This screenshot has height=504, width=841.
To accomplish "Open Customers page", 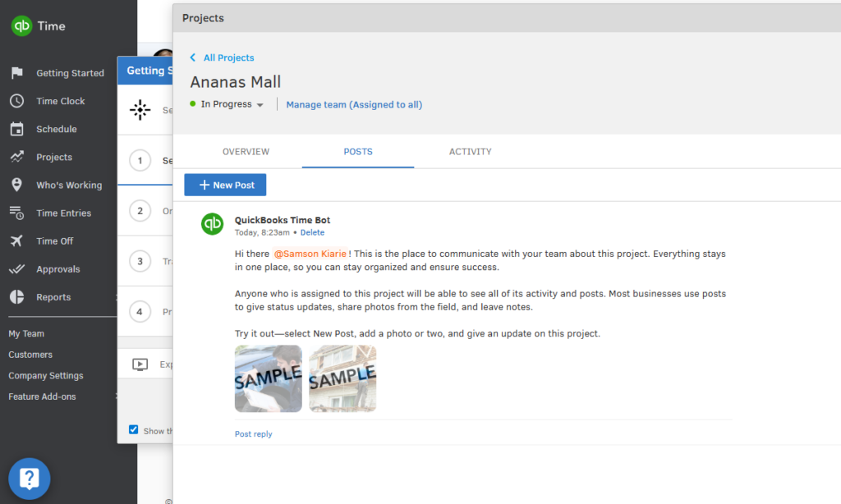I will pos(30,355).
